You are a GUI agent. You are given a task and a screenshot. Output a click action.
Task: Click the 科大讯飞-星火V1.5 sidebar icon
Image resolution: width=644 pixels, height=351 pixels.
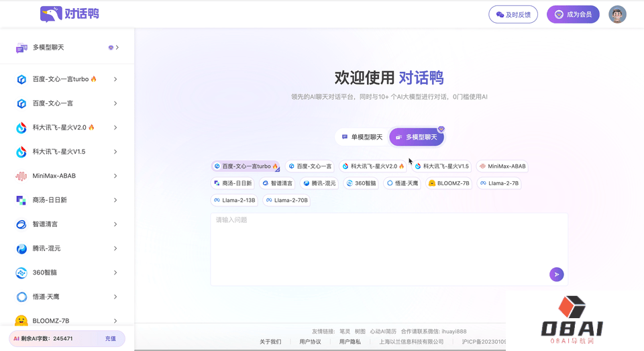[21, 152]
